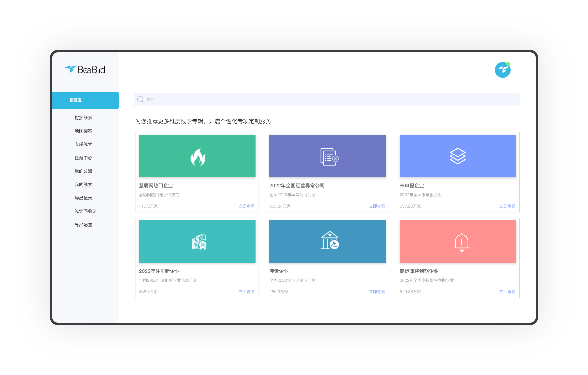This screenshot has width=588, height=375.
Task: Click the 115.3万家 count
Action: (148, 206)
